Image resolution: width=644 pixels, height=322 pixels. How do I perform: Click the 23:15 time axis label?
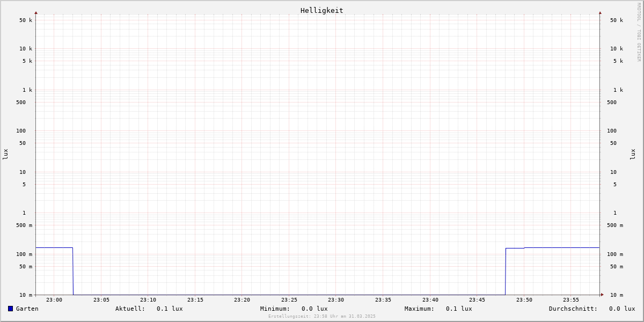[x=195, y=300]
